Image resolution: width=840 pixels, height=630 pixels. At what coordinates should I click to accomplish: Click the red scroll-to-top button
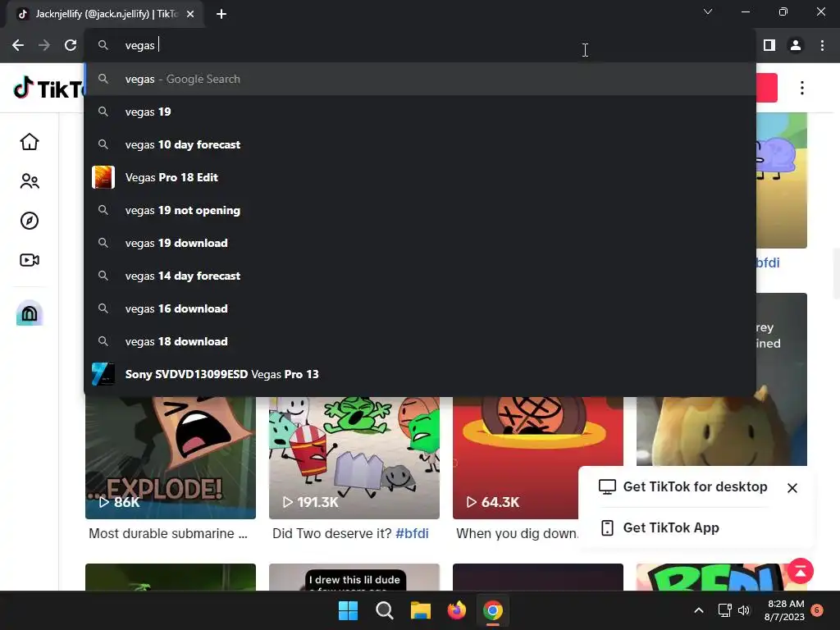801,571
